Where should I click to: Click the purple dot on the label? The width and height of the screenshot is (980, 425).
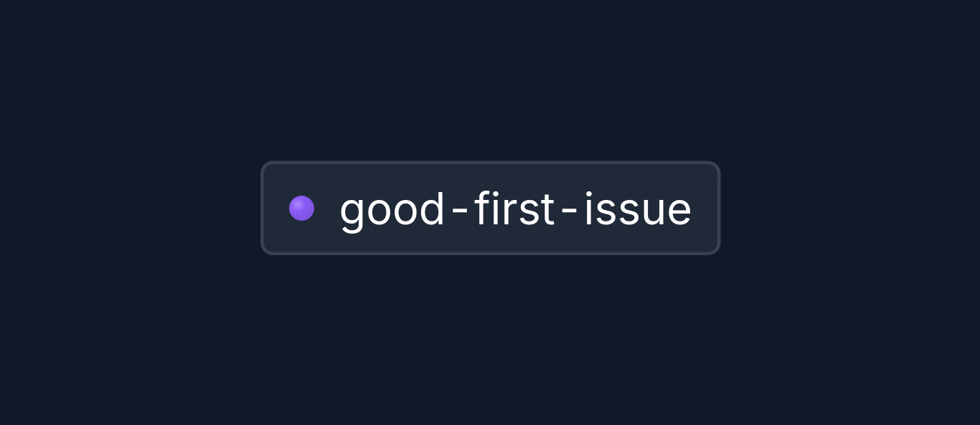click(x=301, y=209)
